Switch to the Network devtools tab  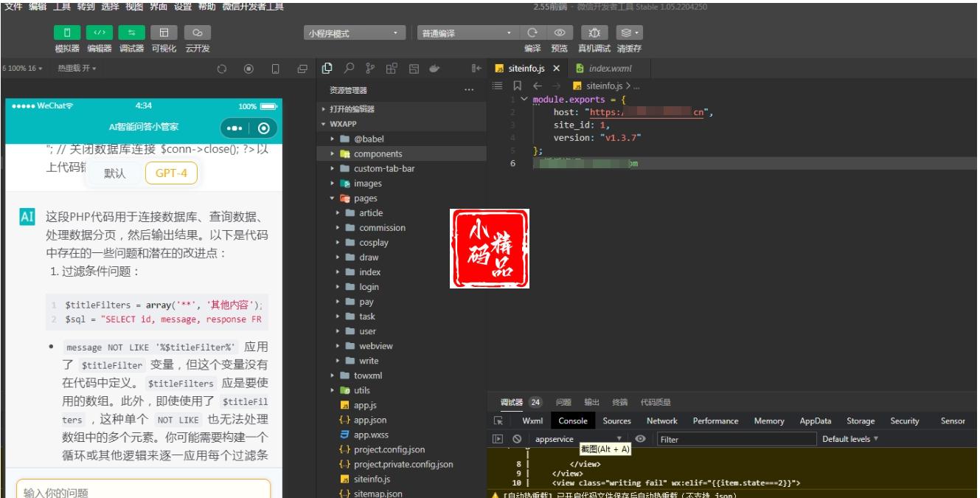pos(661,421)
